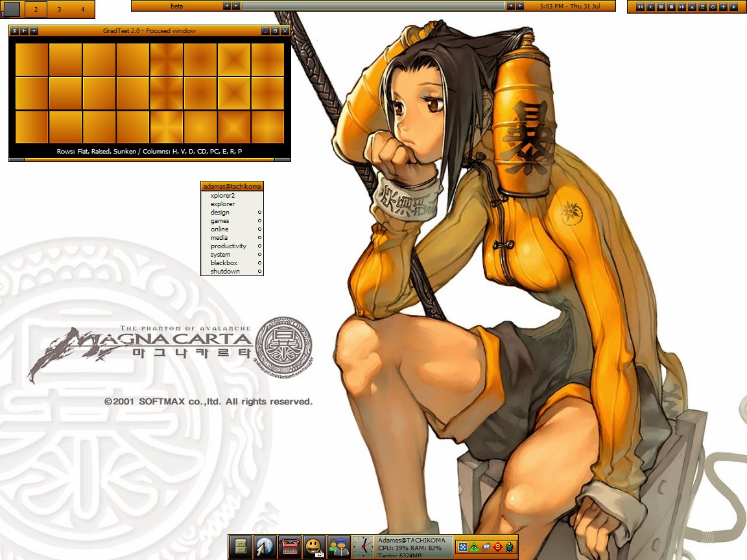Image resolution: width=747 pixels, height=560 pixels.
Task: Go to next workspace arrow beside beta
Action: click(x=235, y=6)
